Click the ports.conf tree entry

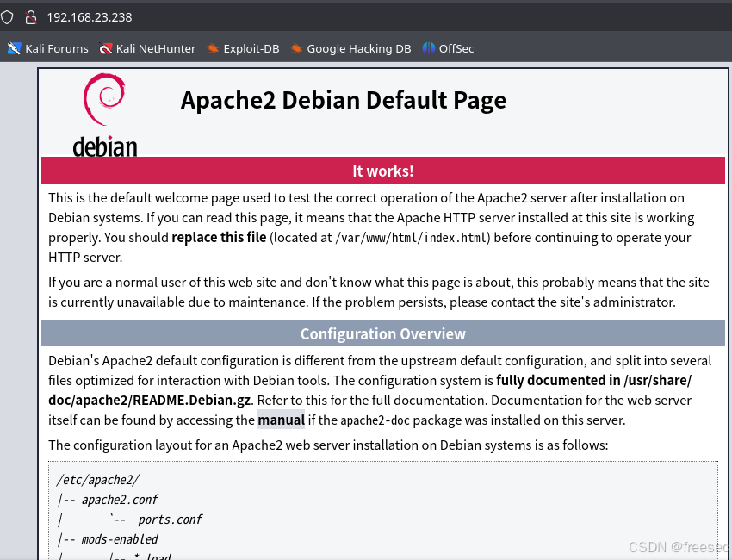pyautogui.click(x=171, y=520)
